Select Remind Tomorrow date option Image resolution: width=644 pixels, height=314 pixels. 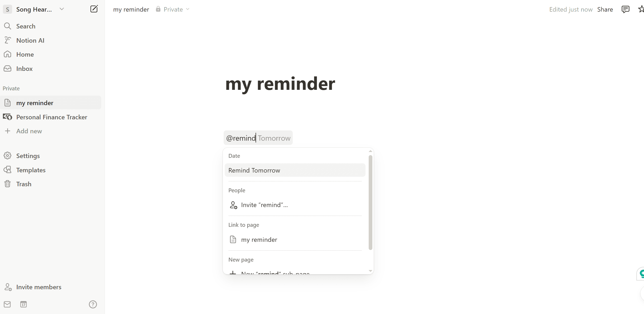295,170
